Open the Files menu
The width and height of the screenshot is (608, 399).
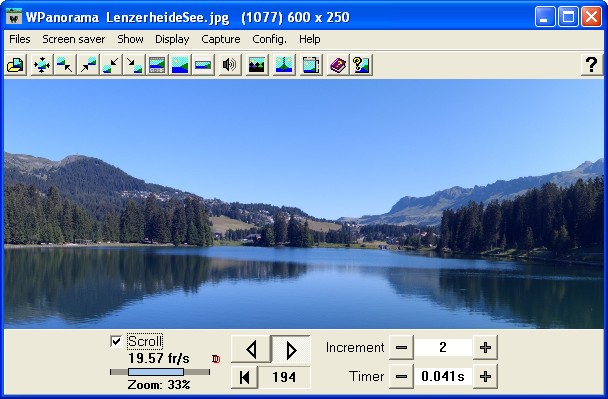(x=20, y=39)
